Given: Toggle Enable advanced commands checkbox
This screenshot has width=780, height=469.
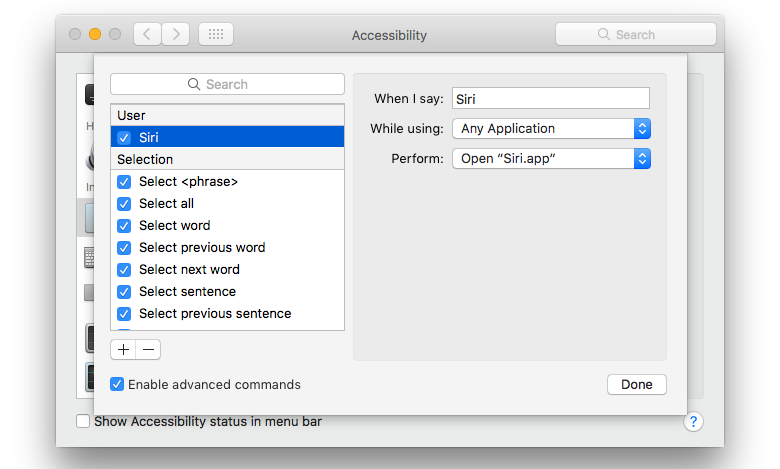Looking at the screenshot, I should click(117, 384).
